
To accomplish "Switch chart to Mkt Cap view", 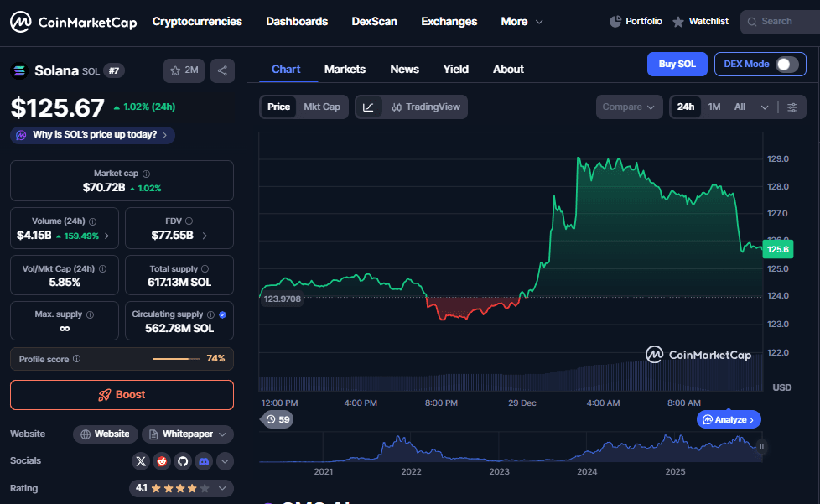I will coord(323,107).
